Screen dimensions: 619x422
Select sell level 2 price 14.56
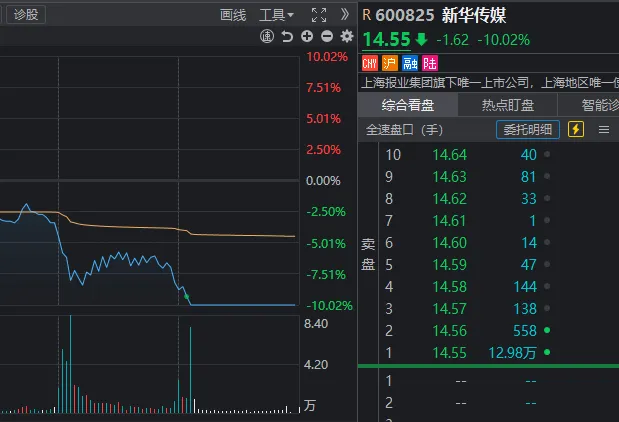point(449,331)
